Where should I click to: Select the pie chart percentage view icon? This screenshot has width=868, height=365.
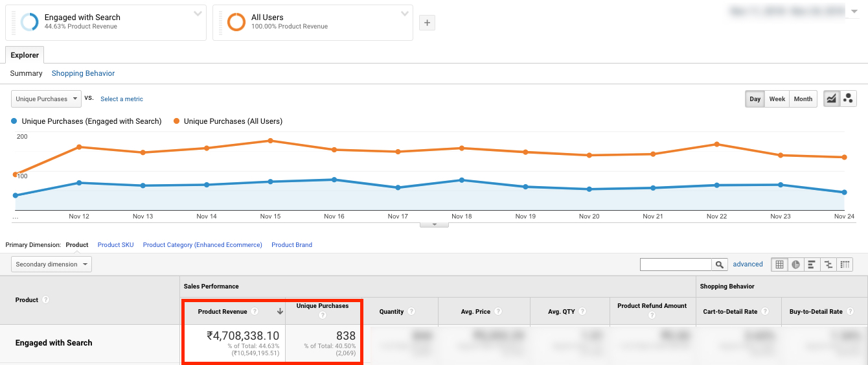pos(795,265)
